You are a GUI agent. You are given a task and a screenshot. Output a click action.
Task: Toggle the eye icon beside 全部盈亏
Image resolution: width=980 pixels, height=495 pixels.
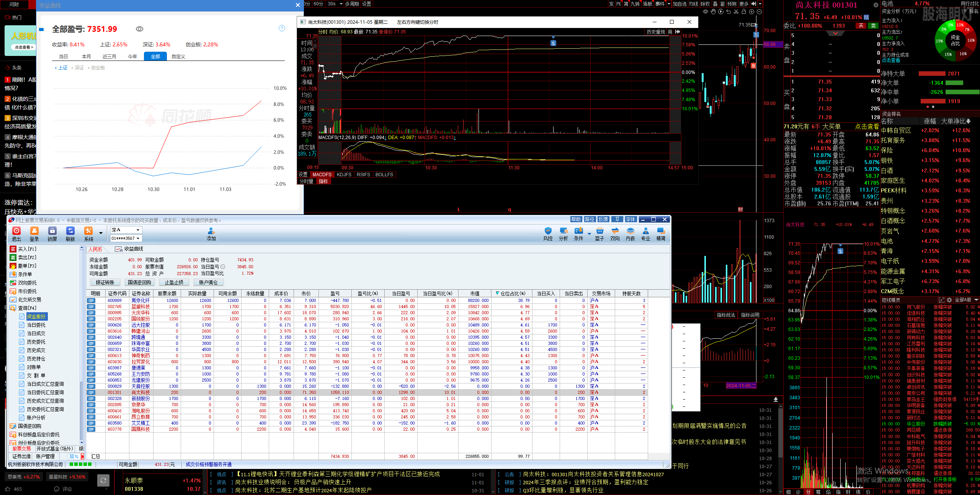[140, 29]
